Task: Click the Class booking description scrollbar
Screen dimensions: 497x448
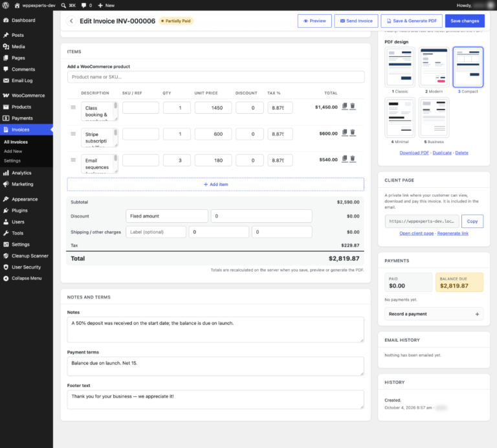Action: (x=115, y=106)
